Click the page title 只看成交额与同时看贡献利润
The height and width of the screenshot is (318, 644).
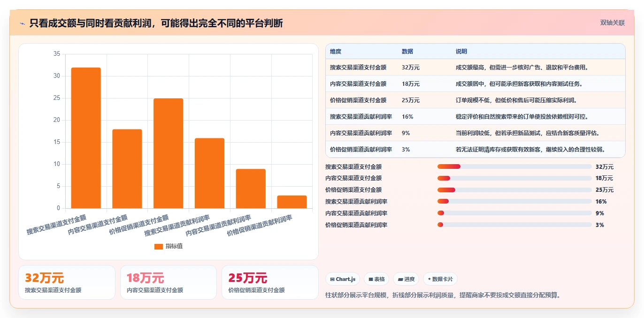pyautogui.click(x=156, y=23)
